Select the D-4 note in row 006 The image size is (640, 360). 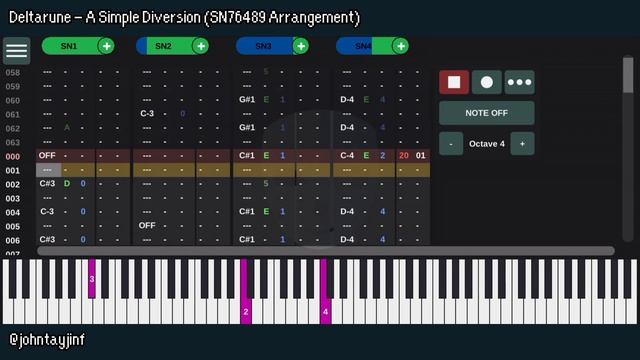click(x=347, y=239)
